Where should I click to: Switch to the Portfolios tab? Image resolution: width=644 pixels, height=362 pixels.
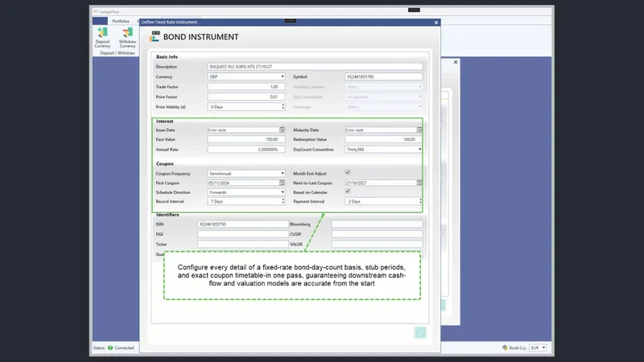tap(121, 21)
